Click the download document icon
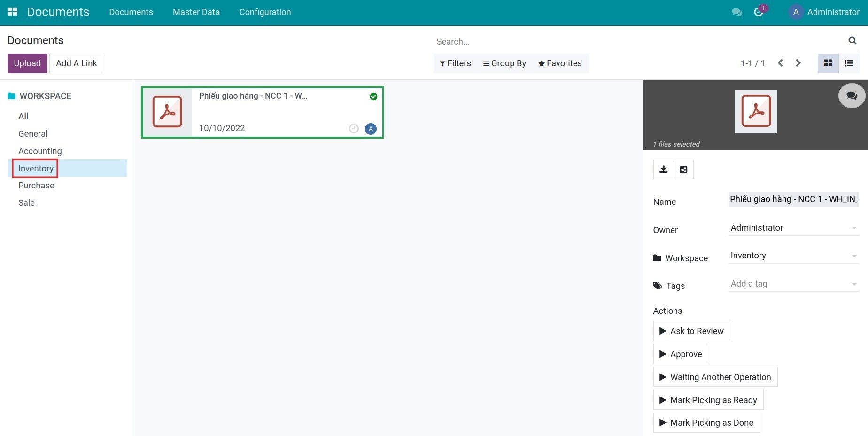Screen dimensions: 868x436 663,170
